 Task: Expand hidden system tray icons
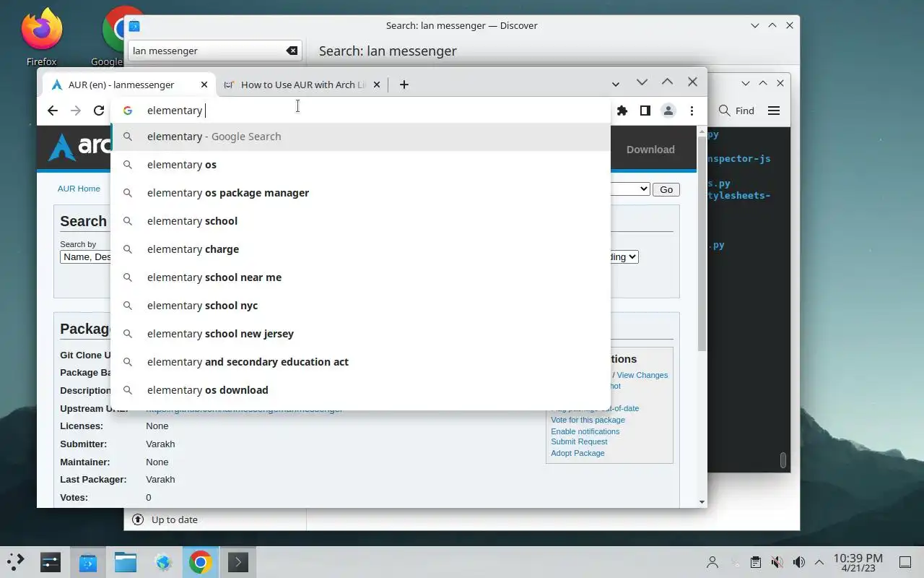point(819,562)
